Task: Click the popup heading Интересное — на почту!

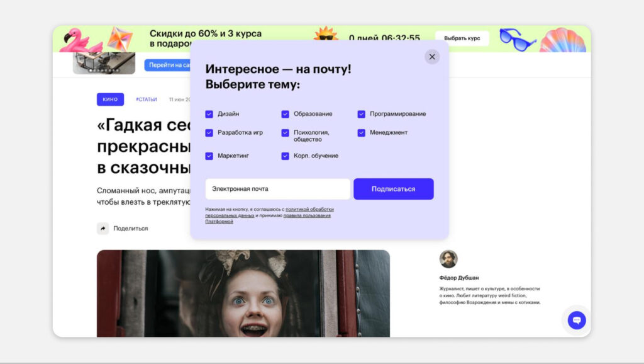Action: (x=279, y=69)
